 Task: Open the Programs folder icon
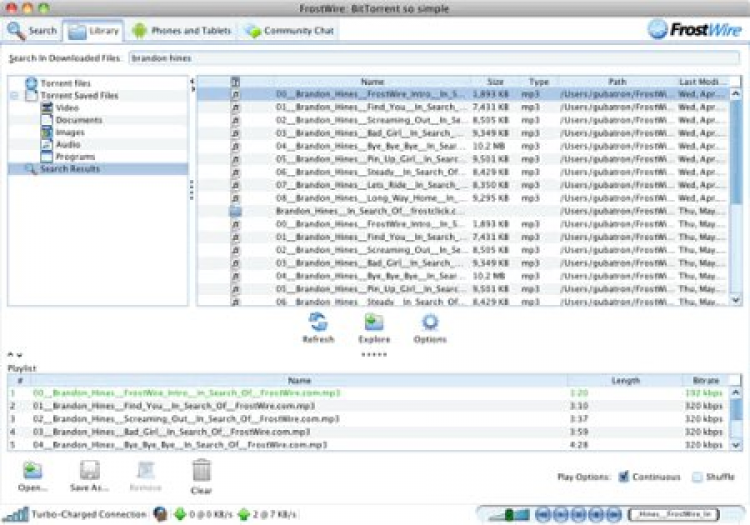pos(47,156)
